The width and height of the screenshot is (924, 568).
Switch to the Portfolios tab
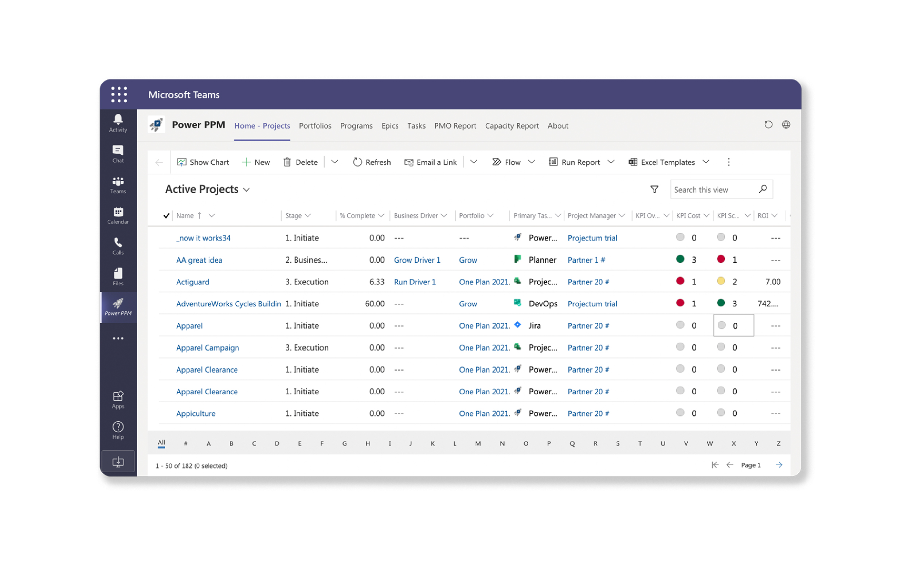(x=315, y=126)
